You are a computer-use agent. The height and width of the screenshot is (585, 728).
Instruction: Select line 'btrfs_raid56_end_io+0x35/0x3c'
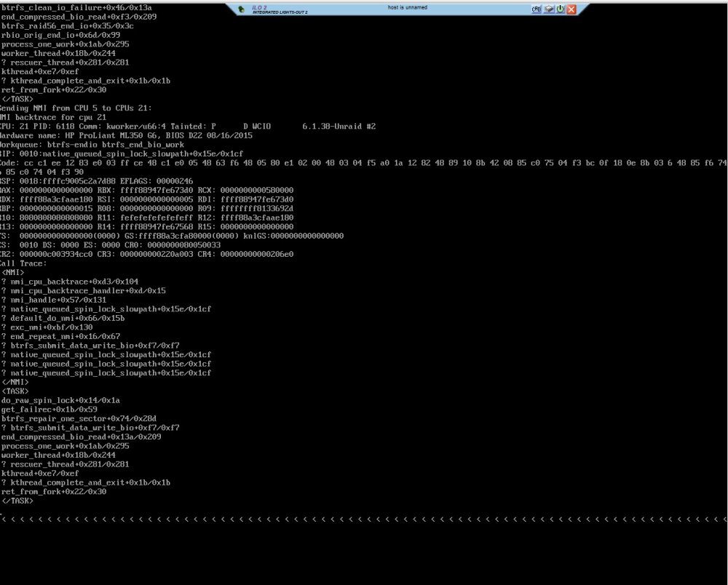68,26
